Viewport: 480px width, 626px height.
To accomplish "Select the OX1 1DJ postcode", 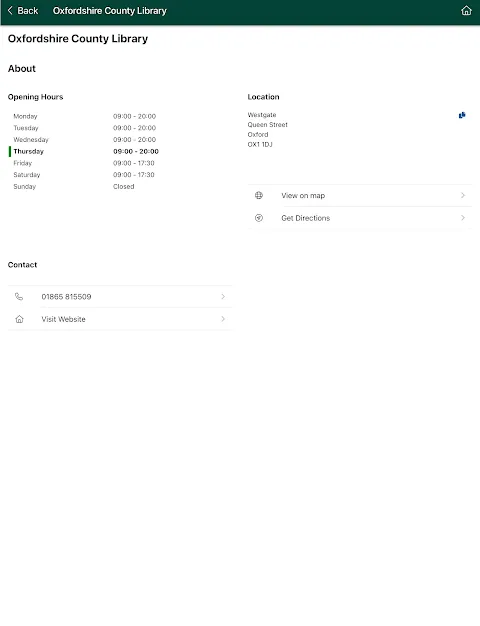I will (260, 145).
